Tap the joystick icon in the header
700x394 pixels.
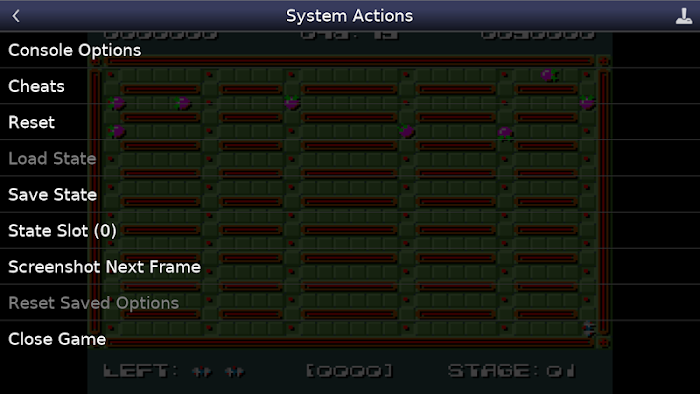[683, 16]
